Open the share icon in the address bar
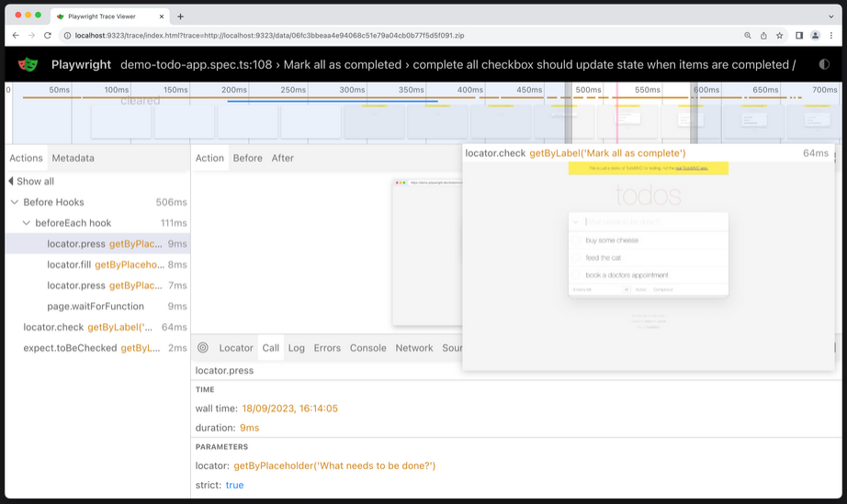The height and width of the screenshot is (504, 847). tap(762, 36)
